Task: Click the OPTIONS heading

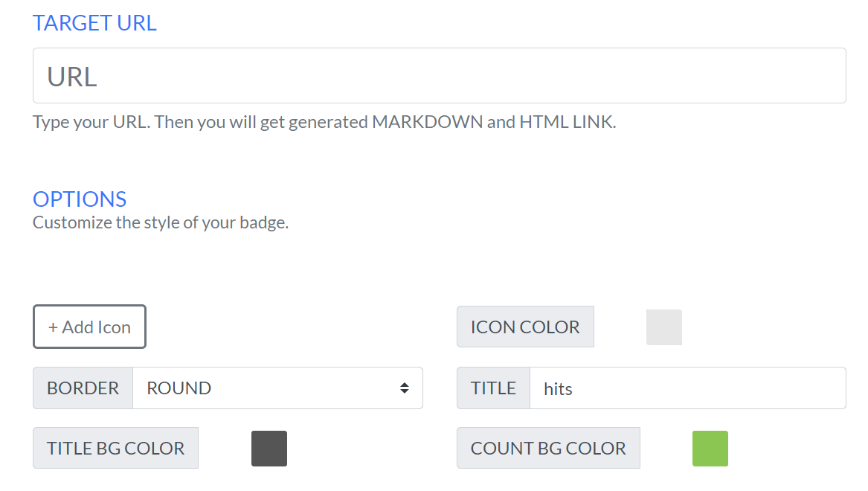Action: pos(80,199)
